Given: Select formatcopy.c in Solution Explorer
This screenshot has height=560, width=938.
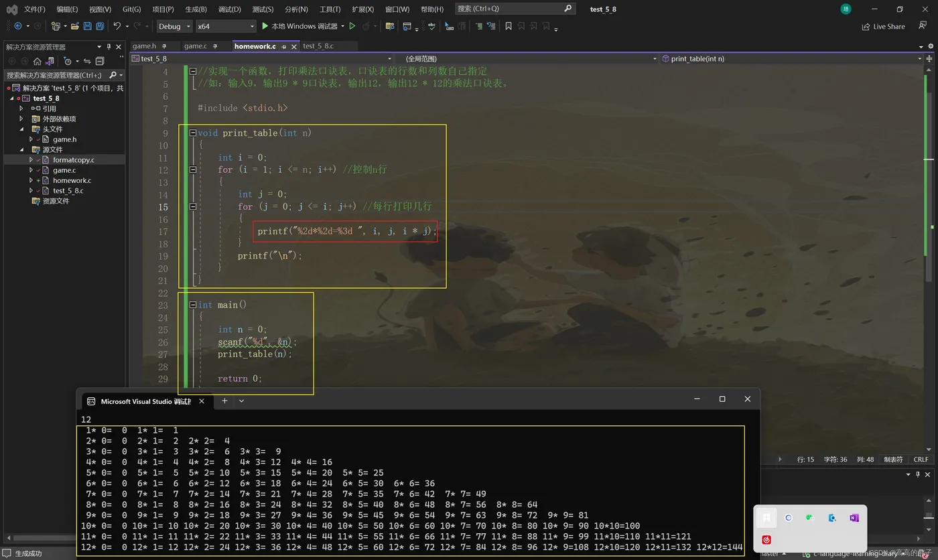Looking at the screenshot, I should (74, 160).
